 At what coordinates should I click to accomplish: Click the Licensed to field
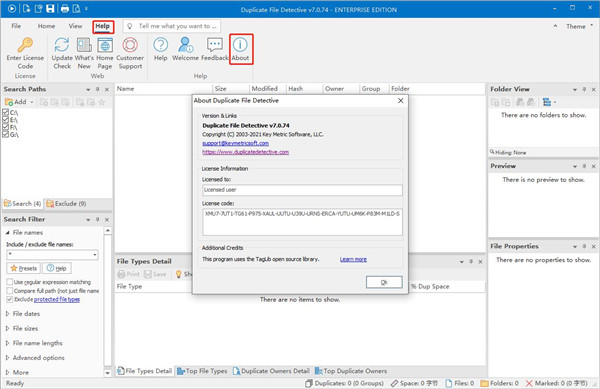coord(302,190)
